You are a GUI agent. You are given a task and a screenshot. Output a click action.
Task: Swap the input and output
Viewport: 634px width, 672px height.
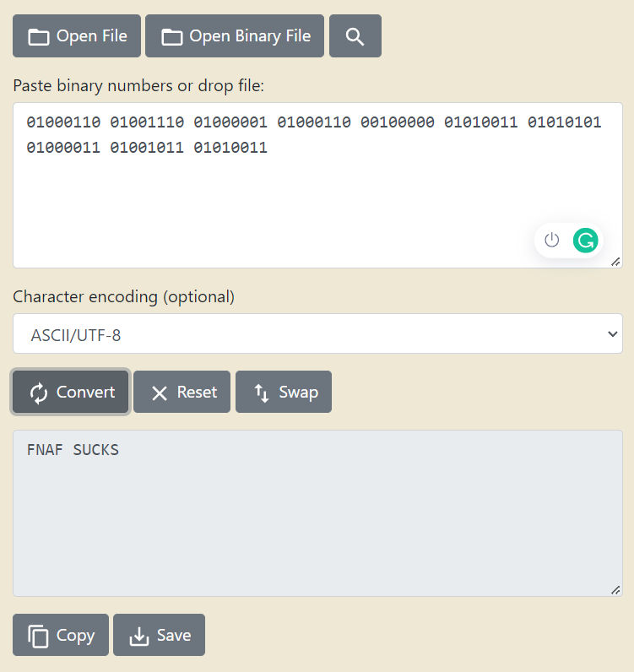coord(284,392)
